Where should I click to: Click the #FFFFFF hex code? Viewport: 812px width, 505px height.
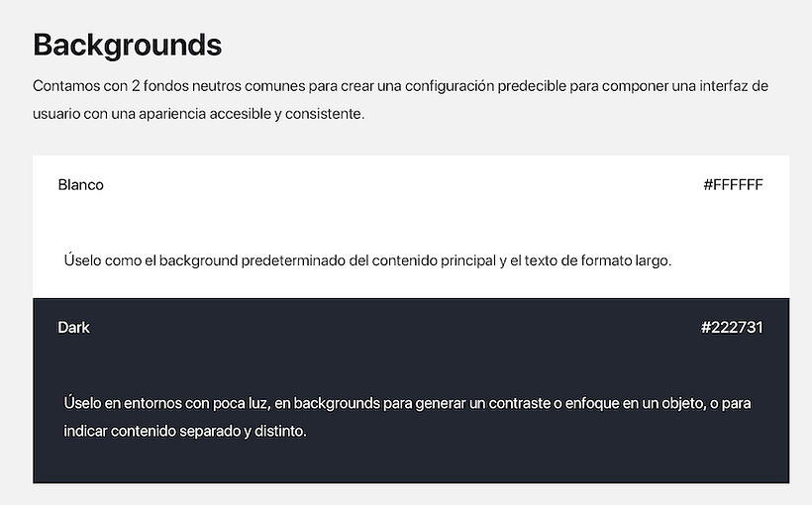coord(733,185)
